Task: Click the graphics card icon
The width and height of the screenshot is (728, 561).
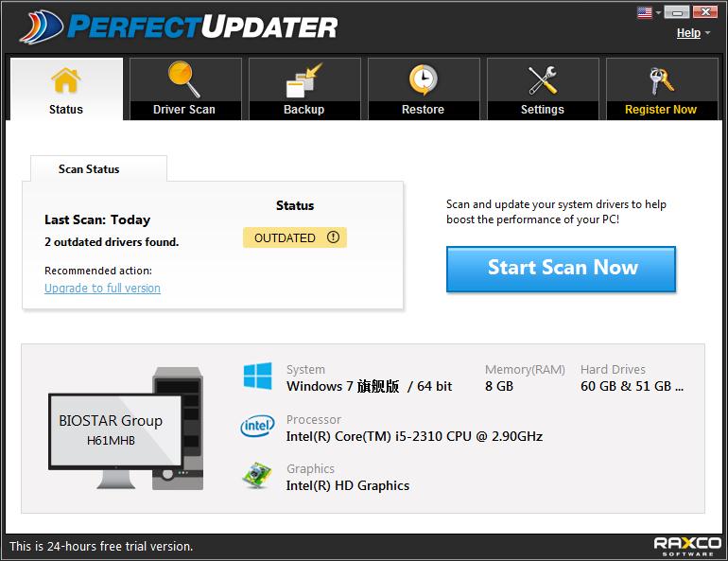Action: [257, 476]
